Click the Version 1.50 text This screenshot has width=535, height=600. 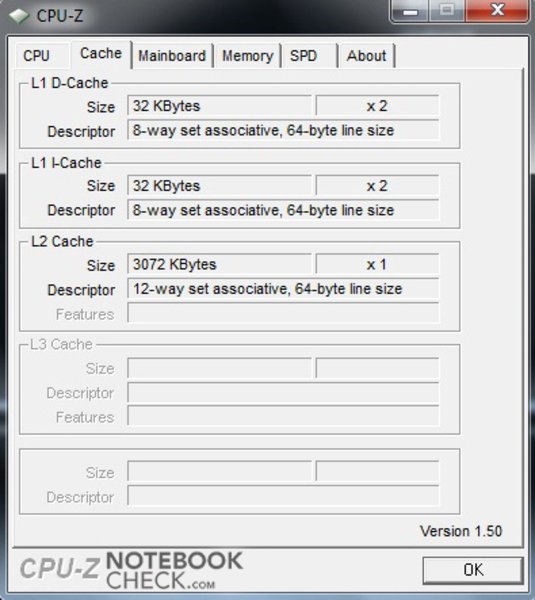tap(461, 531)
